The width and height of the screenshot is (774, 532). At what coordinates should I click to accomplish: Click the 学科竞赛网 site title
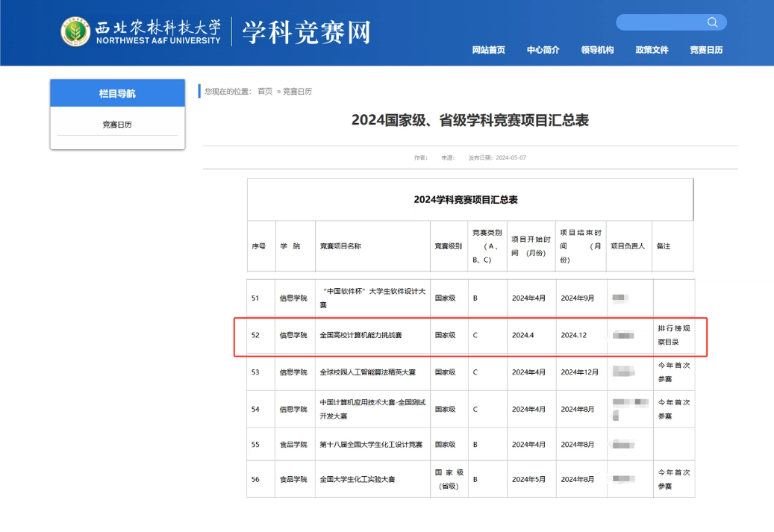point(306,33)
